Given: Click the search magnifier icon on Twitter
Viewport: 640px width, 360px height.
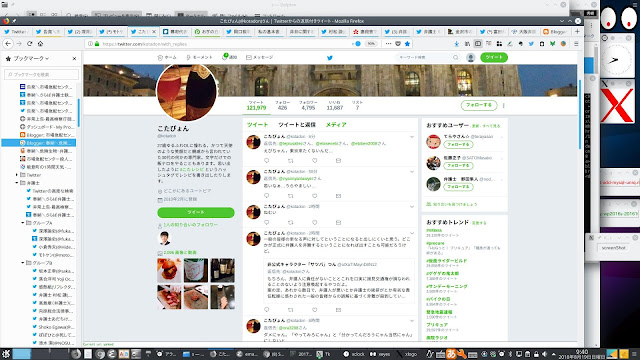Looking at the screenshot, I should [x=456, y=58].
